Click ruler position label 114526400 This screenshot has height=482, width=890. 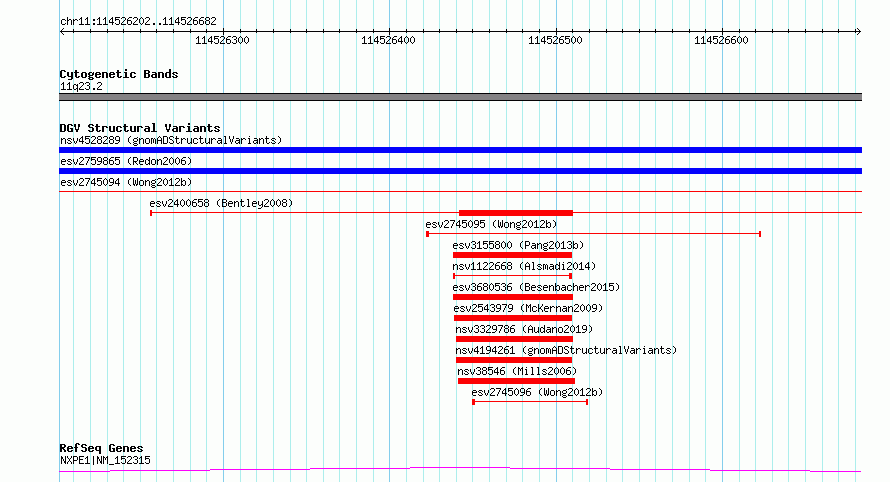pyautogui.click(x=388, y=40)
